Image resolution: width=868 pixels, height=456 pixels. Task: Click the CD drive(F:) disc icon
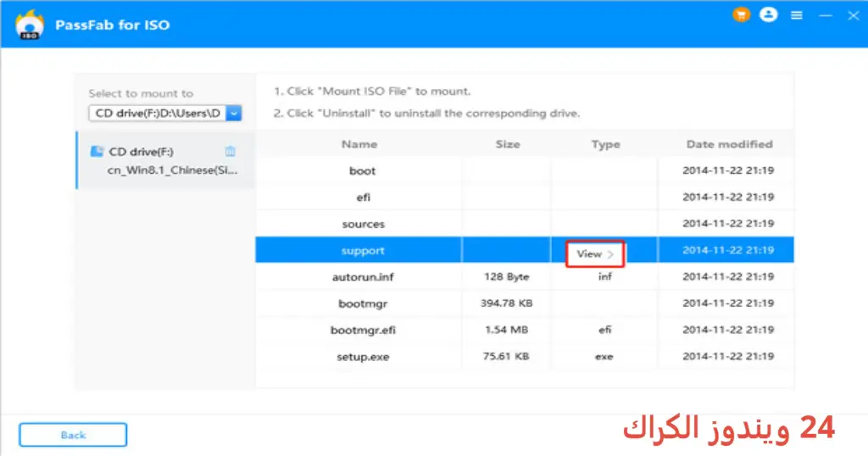point(97,151)
